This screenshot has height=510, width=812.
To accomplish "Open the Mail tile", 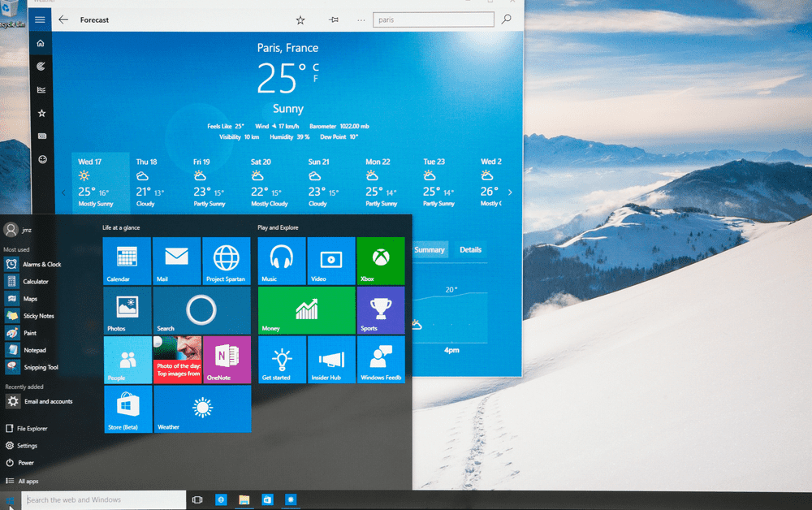I will pos(176,261).
